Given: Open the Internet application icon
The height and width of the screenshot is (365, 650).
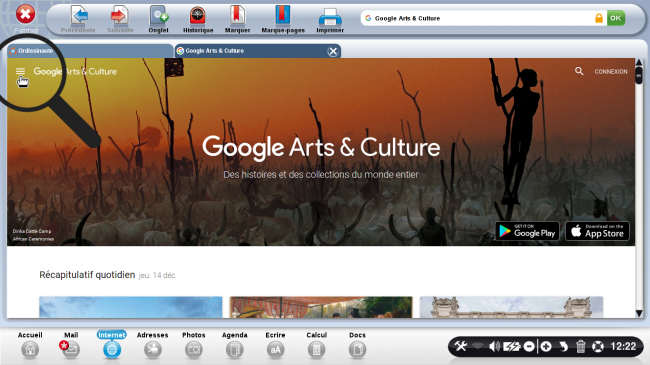Looking at the screenshot, I should (x=112, y=345).
